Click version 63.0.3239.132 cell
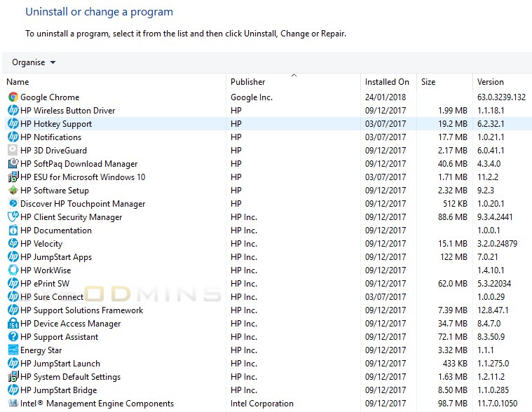The width and height of the screenshot is (532, 412). point(501,97)
